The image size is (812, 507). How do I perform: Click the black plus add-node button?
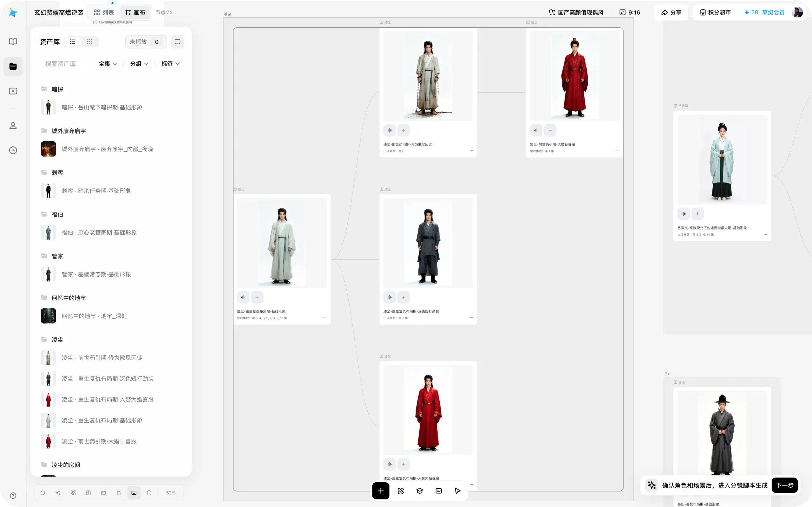click(x=381, y=491)
